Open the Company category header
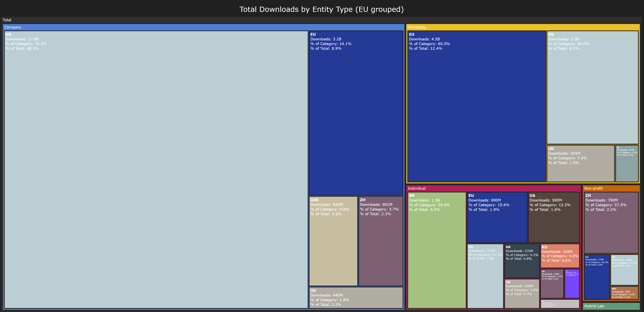644x312 pixels. coord(13,27)
